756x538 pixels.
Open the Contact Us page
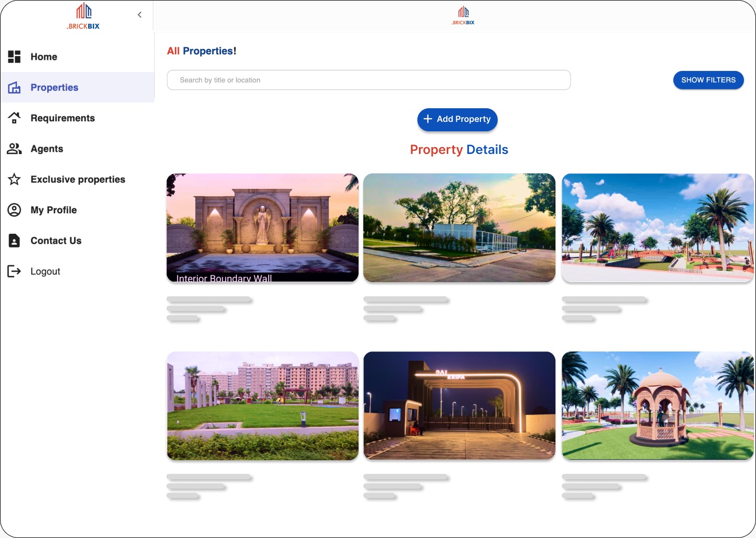pos(77,241)
